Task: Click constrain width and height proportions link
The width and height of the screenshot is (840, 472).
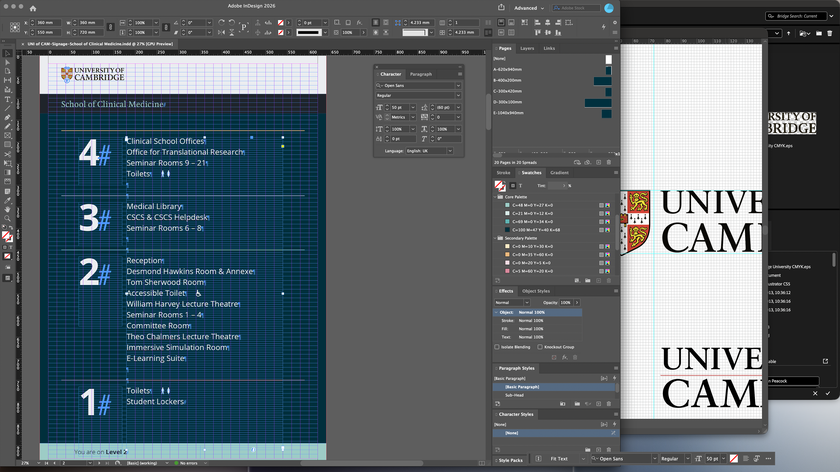Action: coord(110,27)
